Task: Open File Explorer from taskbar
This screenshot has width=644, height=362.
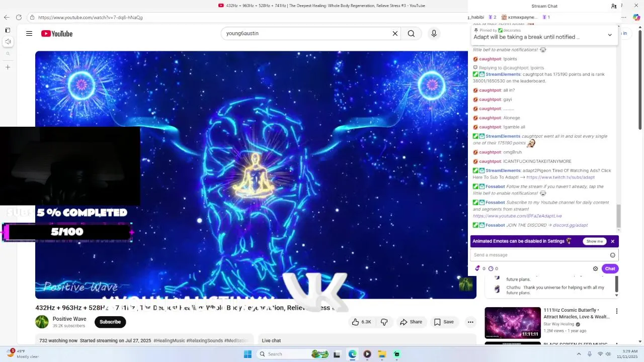Action: click(x=382, y=354)
